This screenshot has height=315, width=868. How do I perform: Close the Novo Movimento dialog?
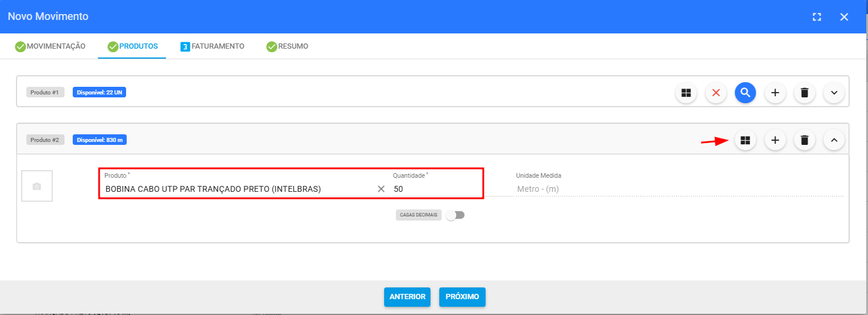click(844, 17)
